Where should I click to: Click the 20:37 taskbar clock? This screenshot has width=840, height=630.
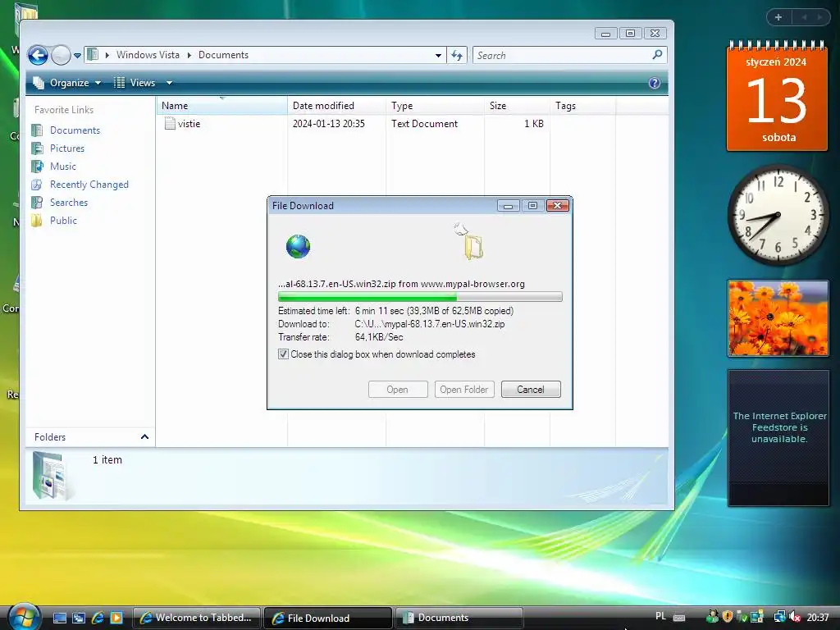click(818, 617)
